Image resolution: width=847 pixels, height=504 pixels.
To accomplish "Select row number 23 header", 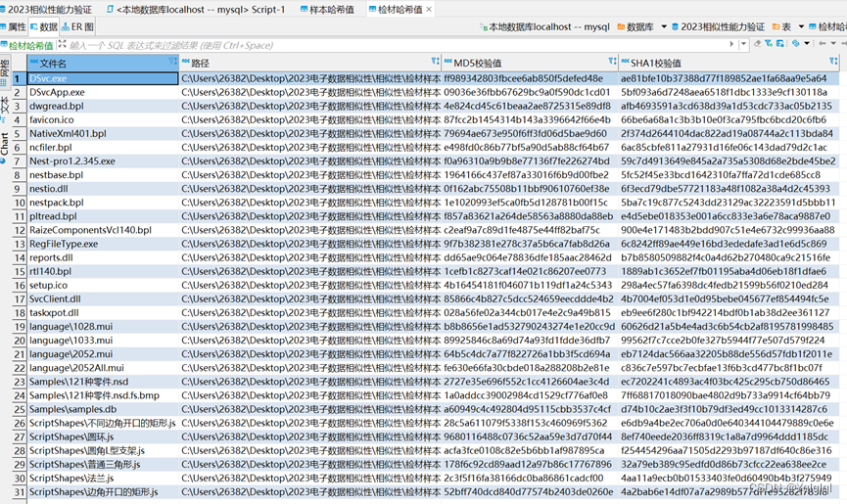I will 20,382.
